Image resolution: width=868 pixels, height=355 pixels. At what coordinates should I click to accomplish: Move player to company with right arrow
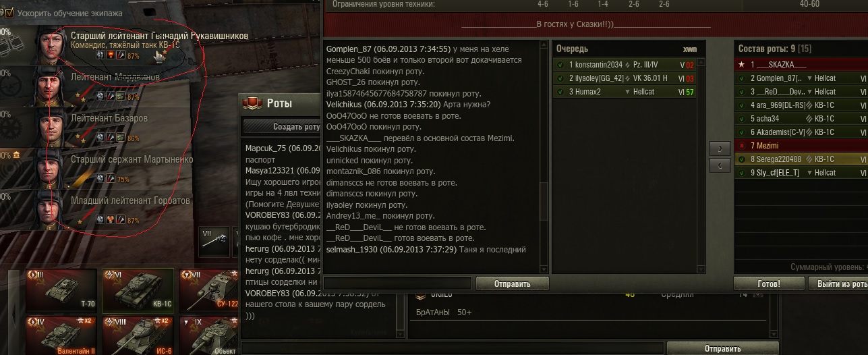click(x=720, y=148)
